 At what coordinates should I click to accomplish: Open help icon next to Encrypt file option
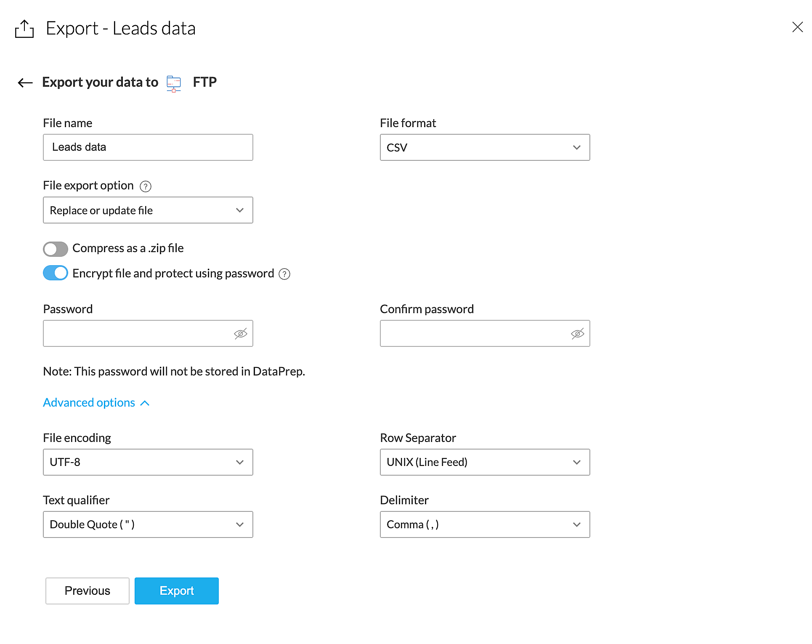(x=284, y=274)
